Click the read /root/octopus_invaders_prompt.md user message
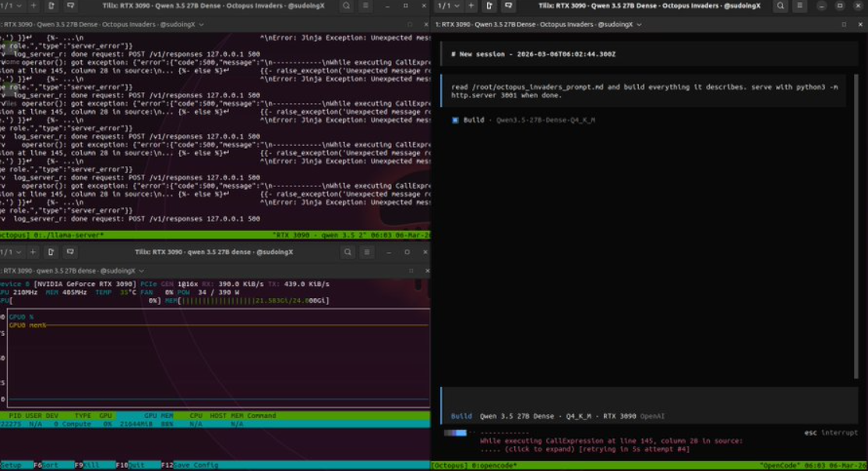 (644, 91)
